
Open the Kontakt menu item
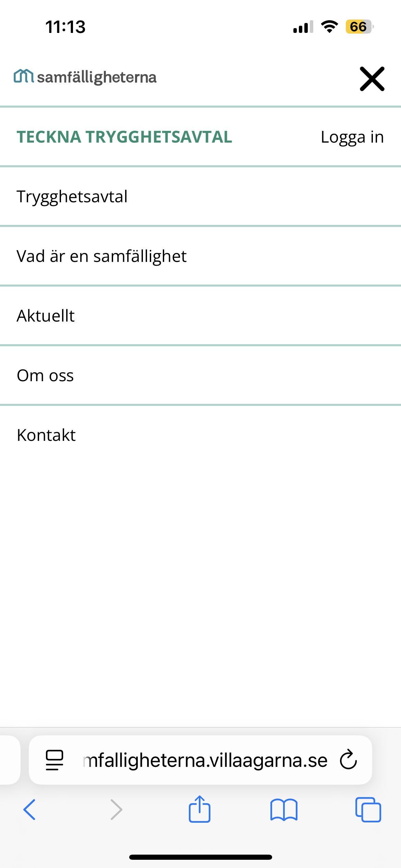(x=46, y=435)
